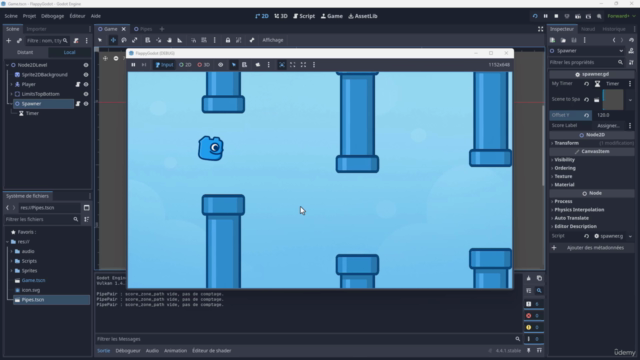Screen dimensions: 640x360
Task: Switch to the Nœud inspector tab
Action: tap(588, 29)
